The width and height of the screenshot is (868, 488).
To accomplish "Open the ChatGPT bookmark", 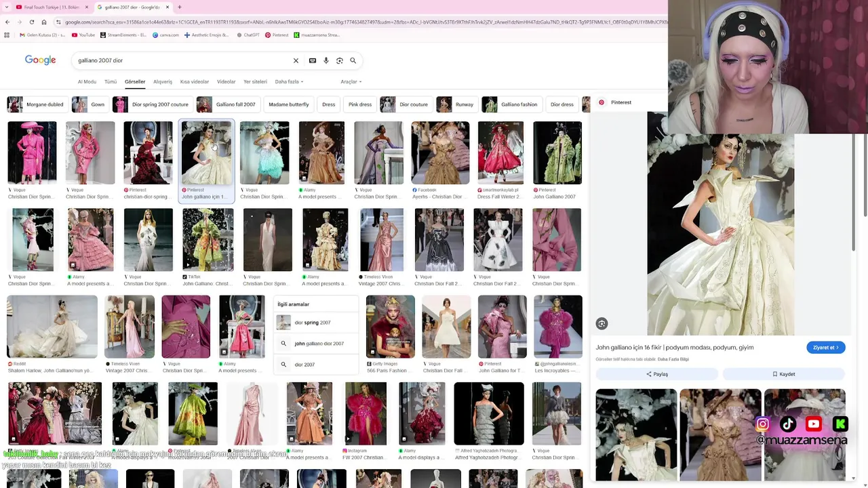I will tap(248, 35).
